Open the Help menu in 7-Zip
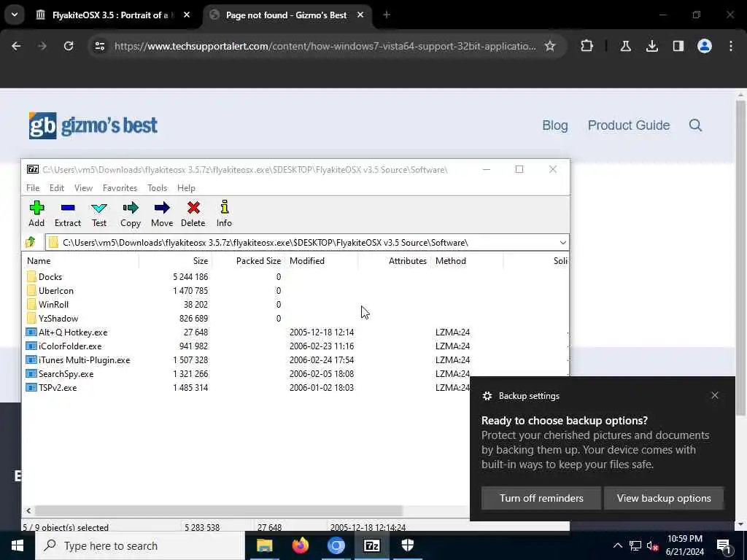Viewport: 747px width, 560px height. click(x=186, y=188)
